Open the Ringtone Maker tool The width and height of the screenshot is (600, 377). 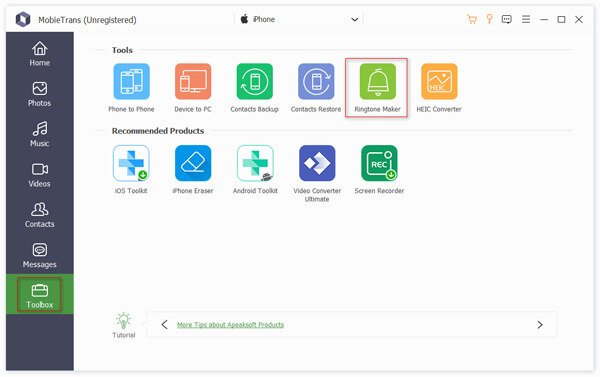click(x=377, y=82)
